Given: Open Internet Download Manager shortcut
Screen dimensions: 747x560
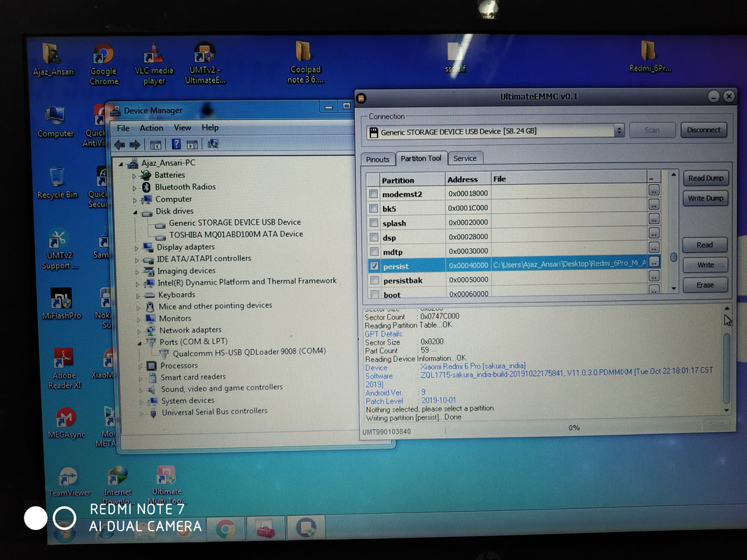Looking at the screenshot, I should (x=118, y=485).
